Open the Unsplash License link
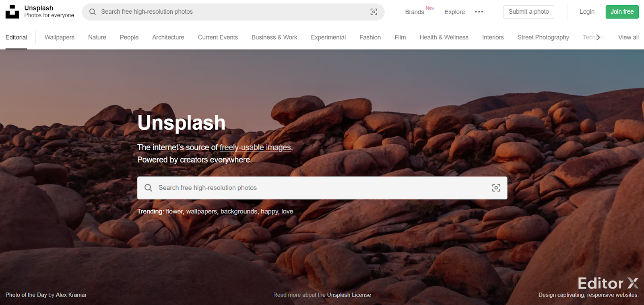Image resolution: width=644 pixels, height=305 pixels. point(349,295)
